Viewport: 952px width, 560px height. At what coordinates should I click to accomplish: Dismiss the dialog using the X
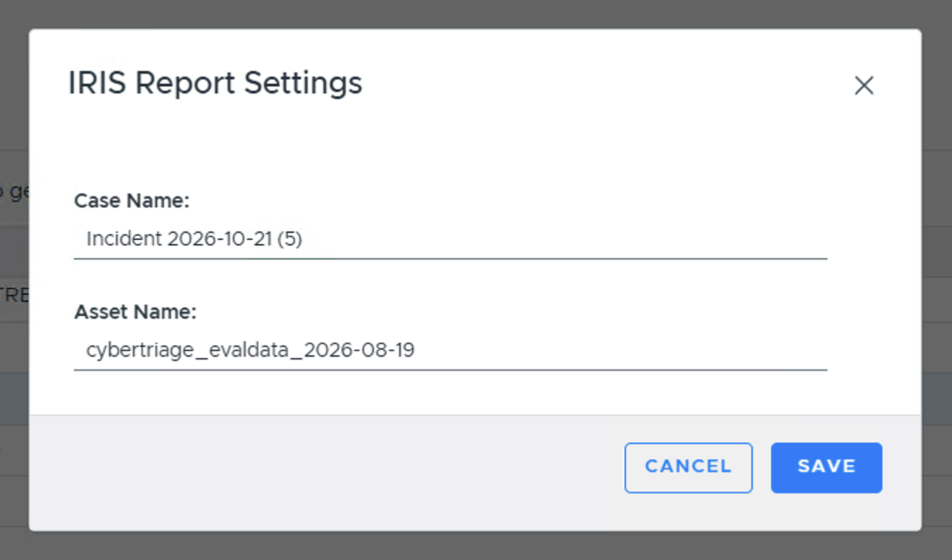(863, 86)
